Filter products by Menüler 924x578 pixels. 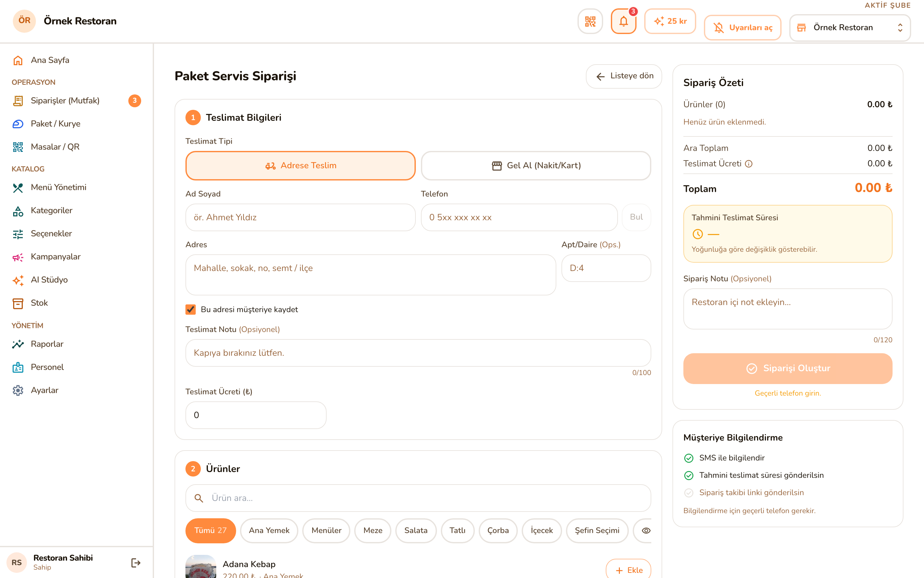pos(327,530)
